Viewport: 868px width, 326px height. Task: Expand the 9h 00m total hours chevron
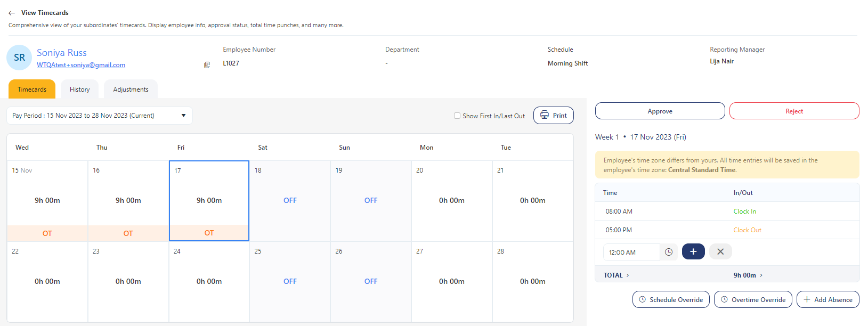[x=761, y=275]
